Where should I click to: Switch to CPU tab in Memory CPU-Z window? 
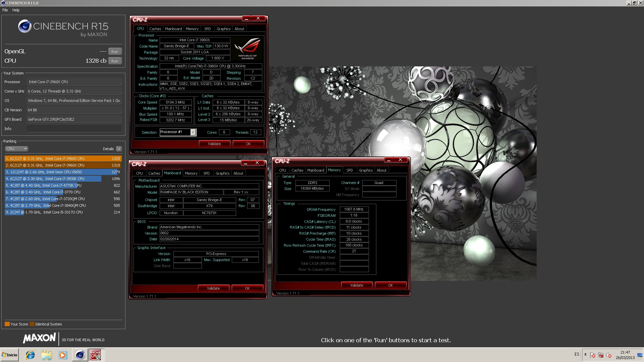tap(283, 170)
